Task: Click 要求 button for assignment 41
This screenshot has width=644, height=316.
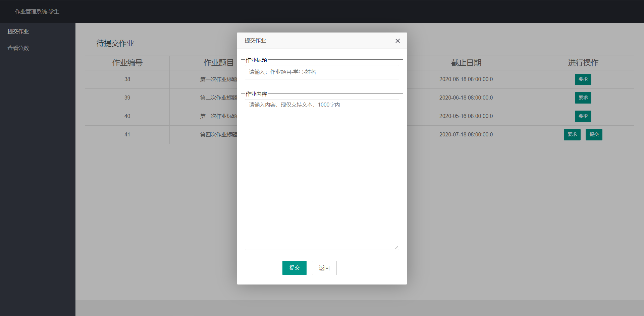Action: (x=572, y=135)
